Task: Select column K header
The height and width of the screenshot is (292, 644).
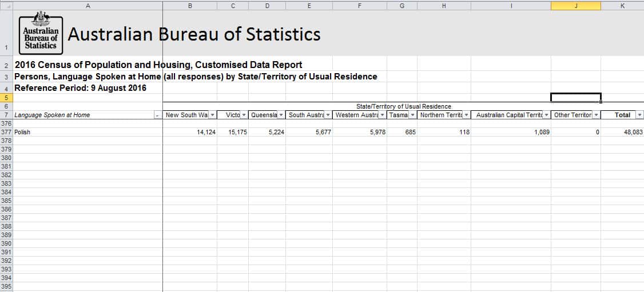Action: tap(622, 6)
